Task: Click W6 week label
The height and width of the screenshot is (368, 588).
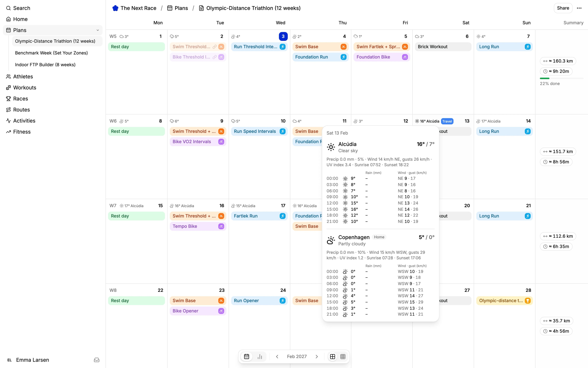Action: click(113, 121)
